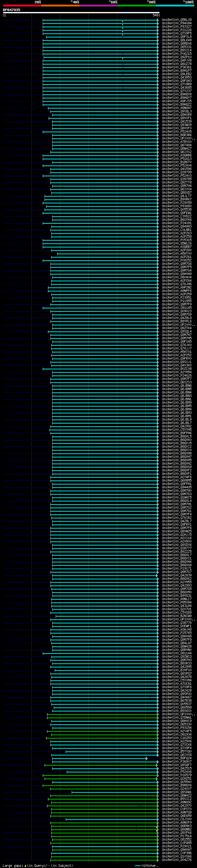Click the large gap marker on the Q9ZP10 alignment
Viewport: 197px width, 868px height.
(123, 59)
